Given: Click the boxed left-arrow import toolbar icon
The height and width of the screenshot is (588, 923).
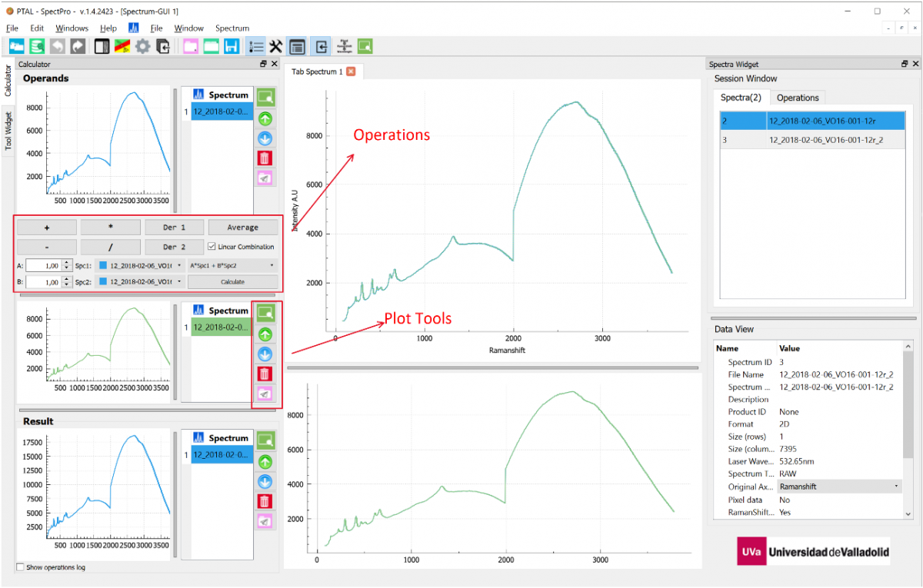Looking at the screenshot, I should pyautogui.click(x=321, y=46).
